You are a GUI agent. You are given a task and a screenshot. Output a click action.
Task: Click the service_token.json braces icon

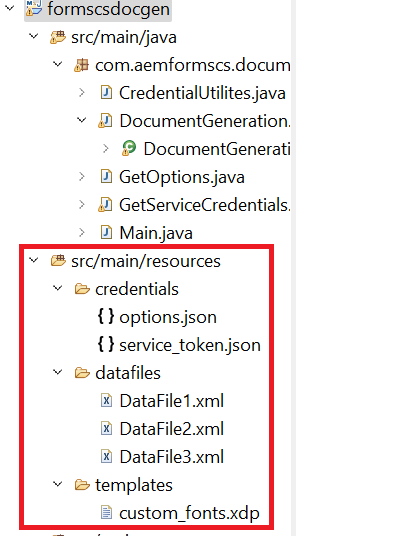[x=106, y=344]
